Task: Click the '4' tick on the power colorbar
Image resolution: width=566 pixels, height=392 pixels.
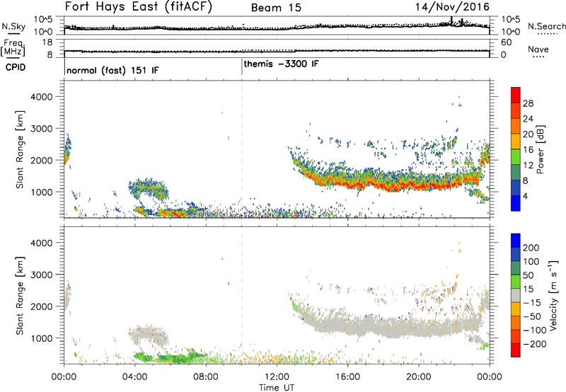Action: click(525, 196)
